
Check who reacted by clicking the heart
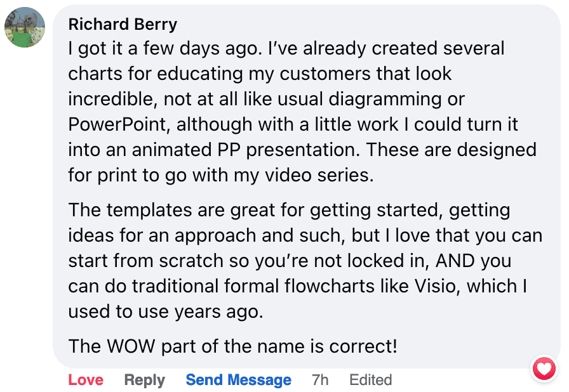tap(544, 369)
